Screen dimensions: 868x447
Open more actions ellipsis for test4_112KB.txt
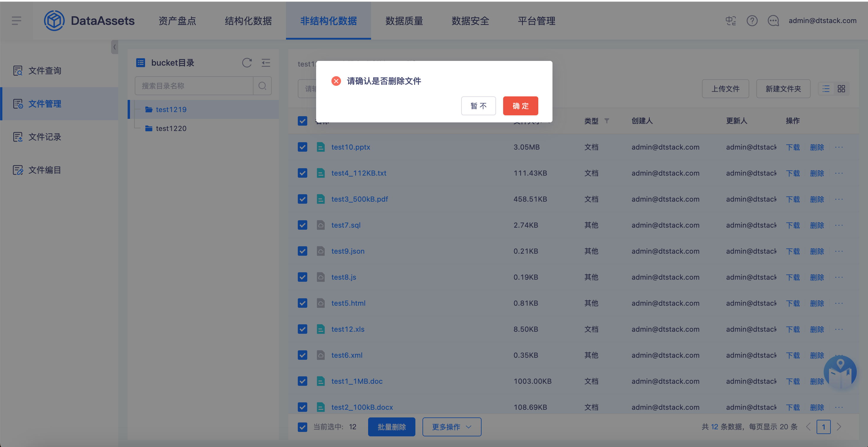[x=839, y=173]
